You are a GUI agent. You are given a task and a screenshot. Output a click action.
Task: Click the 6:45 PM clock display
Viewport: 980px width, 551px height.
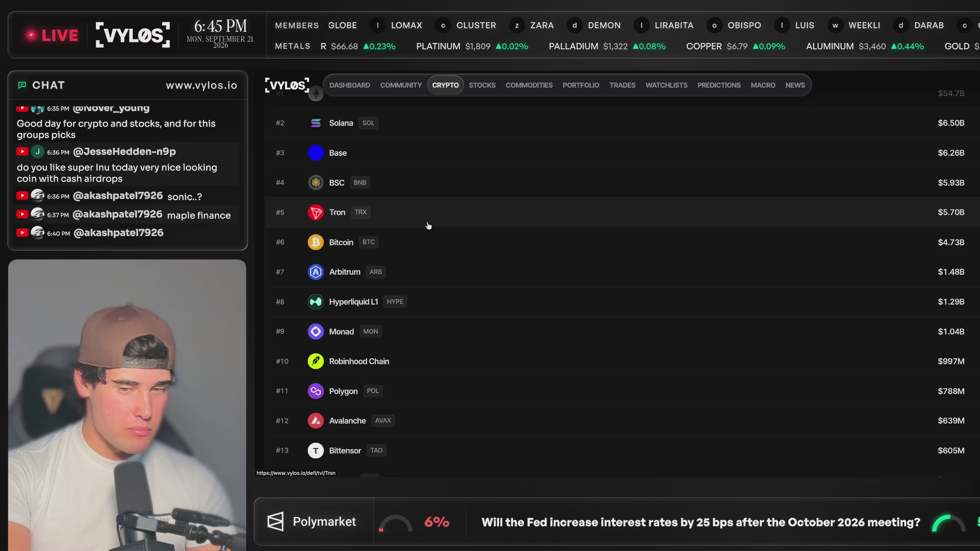(x=220, y=26)
